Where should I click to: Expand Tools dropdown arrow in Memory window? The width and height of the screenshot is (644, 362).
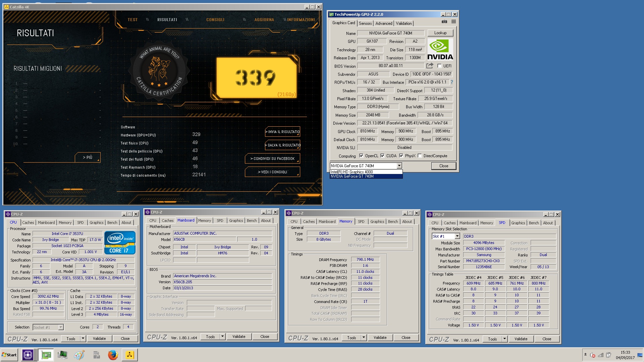364,338
